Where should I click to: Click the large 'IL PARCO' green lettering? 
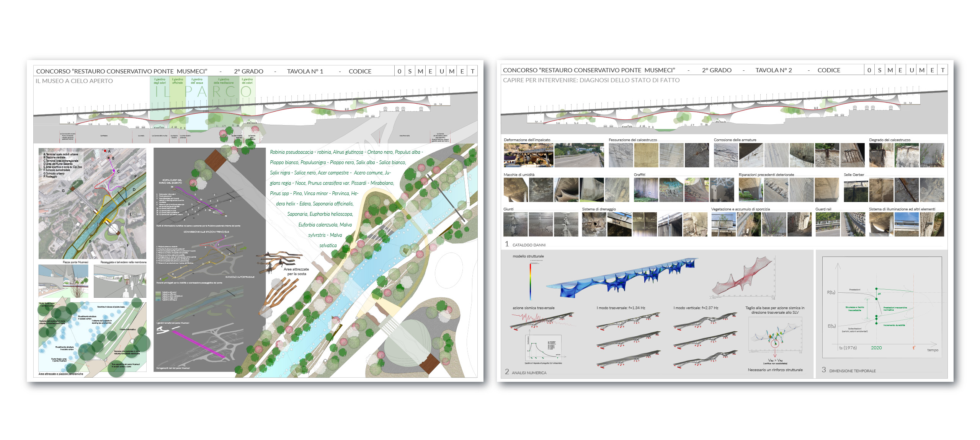pos(203,92)
